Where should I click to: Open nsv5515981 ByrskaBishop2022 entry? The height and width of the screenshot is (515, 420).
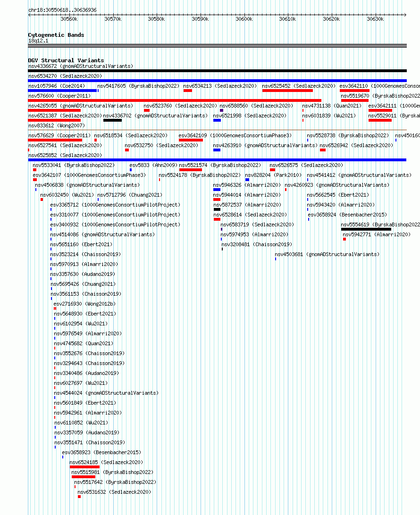click(x=112, y=472)
